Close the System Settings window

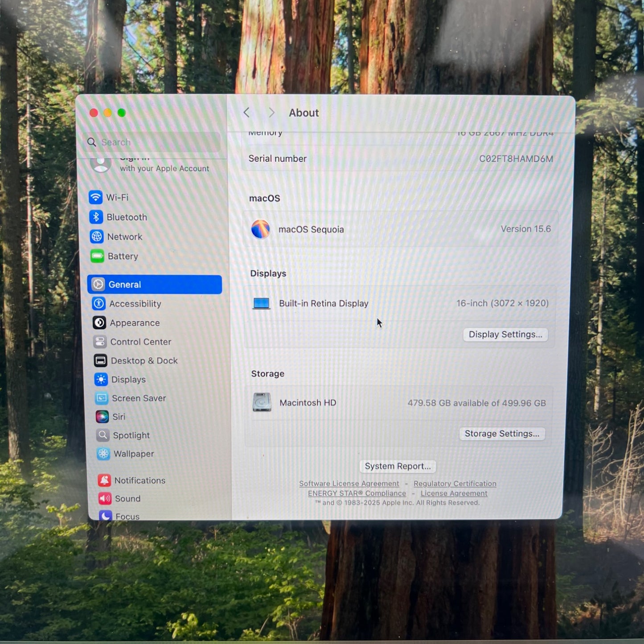pyautogui.click(x=94, y=113)
